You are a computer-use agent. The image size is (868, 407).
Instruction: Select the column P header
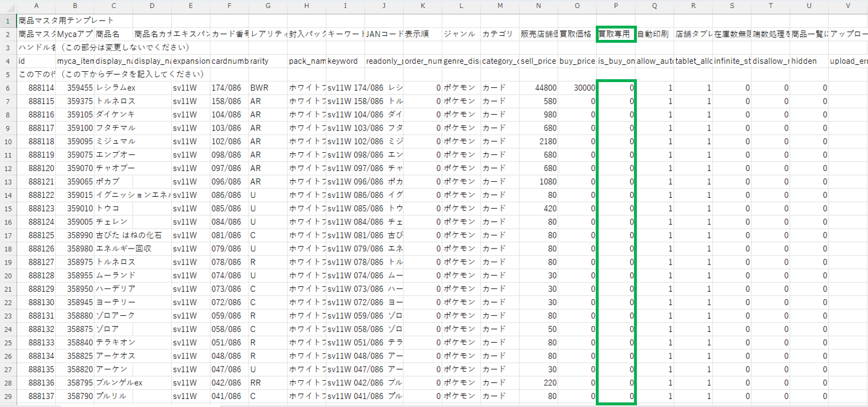pos(616,6)
